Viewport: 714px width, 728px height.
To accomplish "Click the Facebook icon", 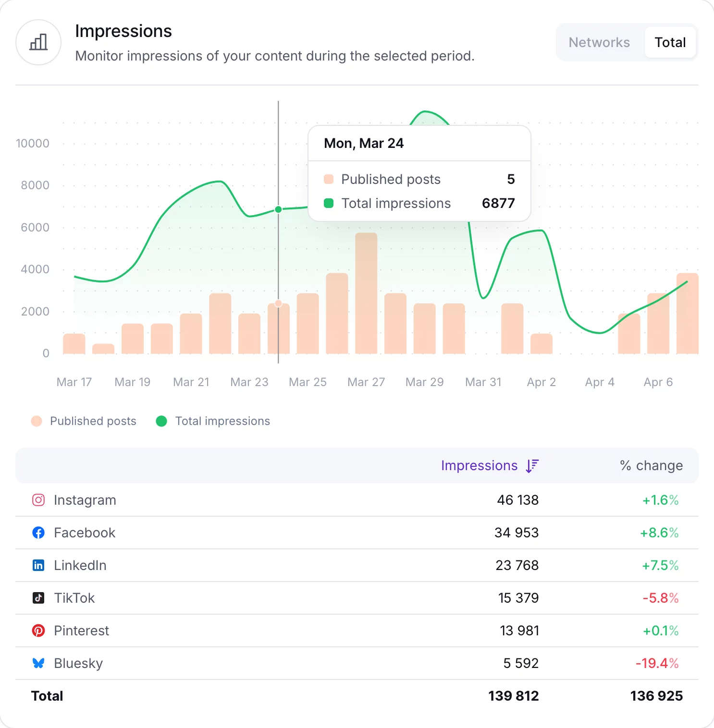I will pos(38,532).
